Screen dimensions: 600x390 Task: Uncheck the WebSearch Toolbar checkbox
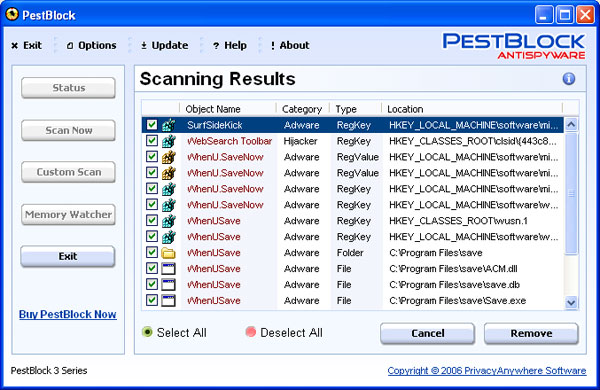[x=152, y=141]
